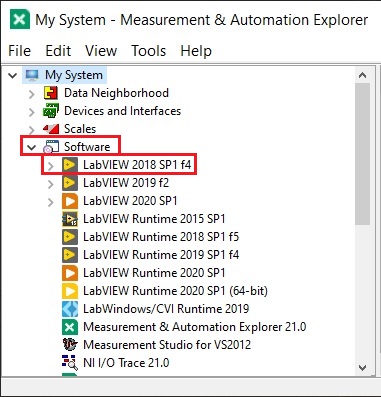Open the Edit menu

(x=58, y=51)
